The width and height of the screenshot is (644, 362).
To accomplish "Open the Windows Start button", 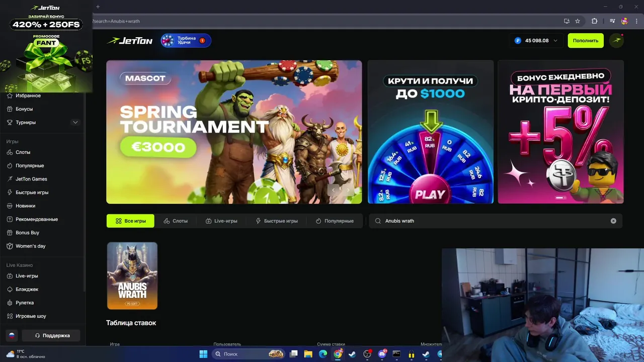I will 203,354.
